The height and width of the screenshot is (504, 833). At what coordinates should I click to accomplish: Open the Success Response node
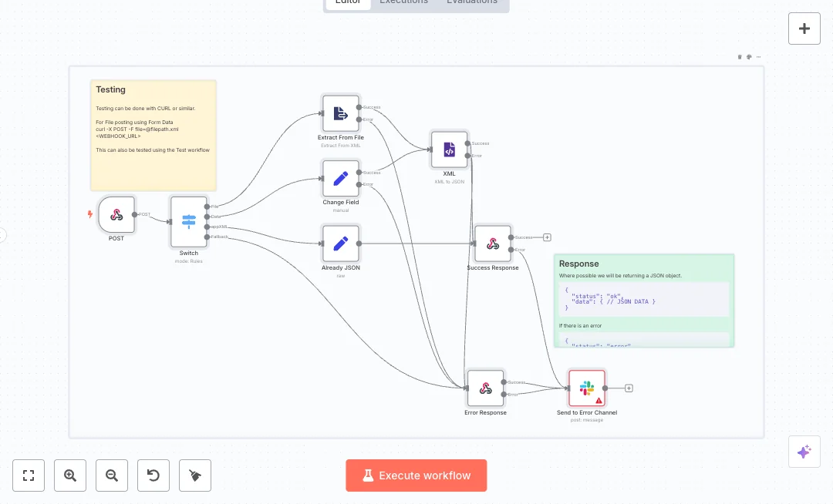[x=492, y=243]
